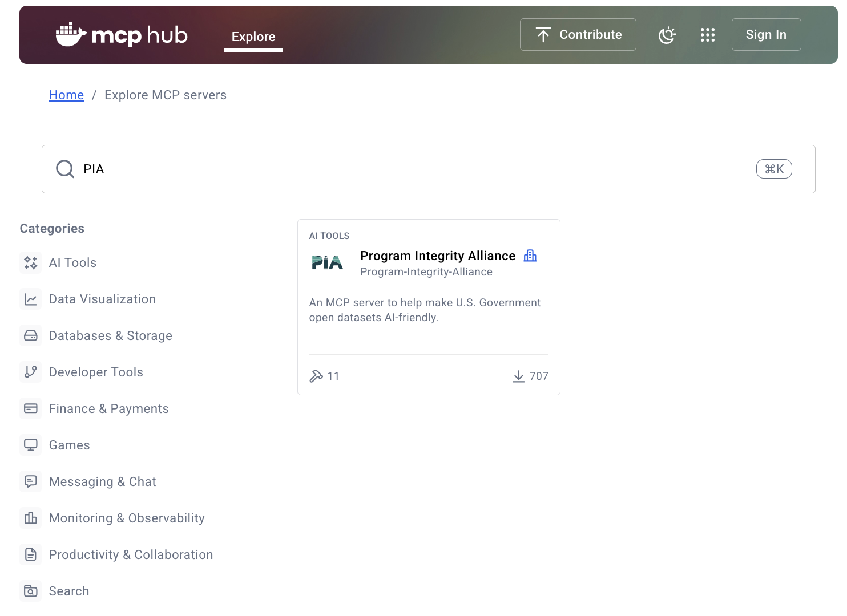The width and height of the screenshot is (847, 616).
Task: Filter by Finance & Payments category
Action: coord(108,409)
